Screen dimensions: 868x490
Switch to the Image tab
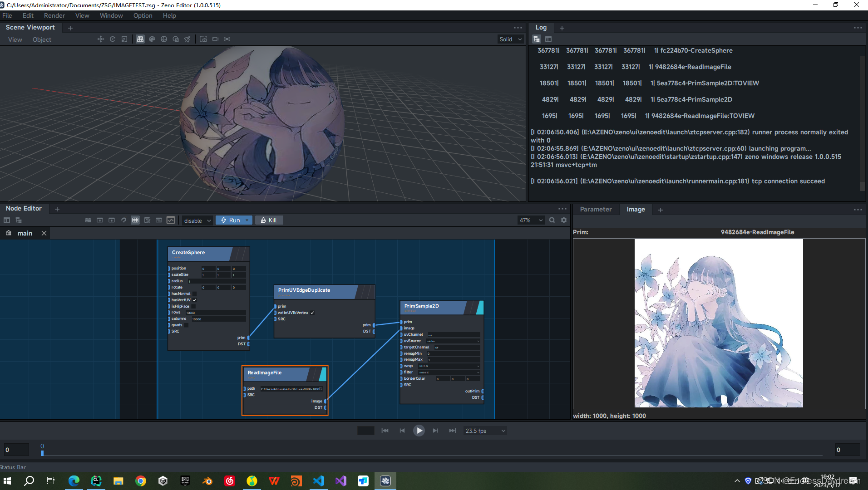(x=636, y=209)
